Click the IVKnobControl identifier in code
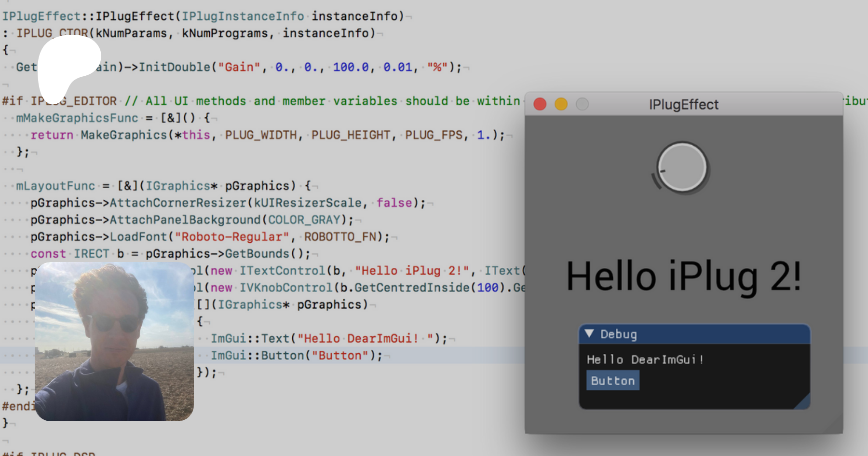The width and height of the screenshot is (868, 456). pos(286,288)
